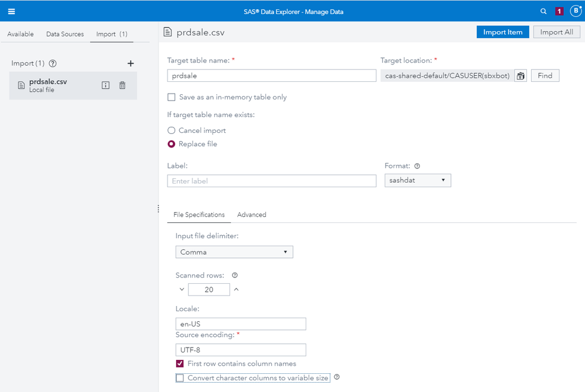Switch to the Advanced tab
This screenshot has height=392, width=585.
(x=252, y=215)
